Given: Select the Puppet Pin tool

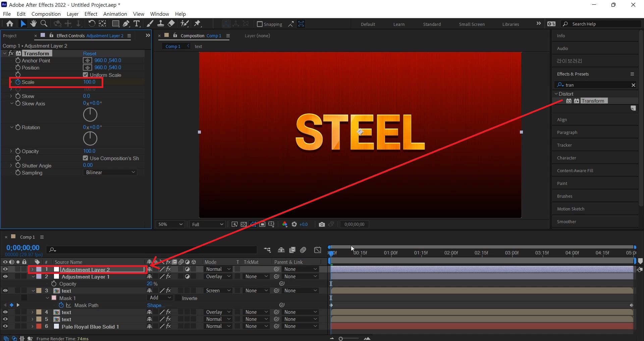Looking at the screenshot, I should pos(198,23).
